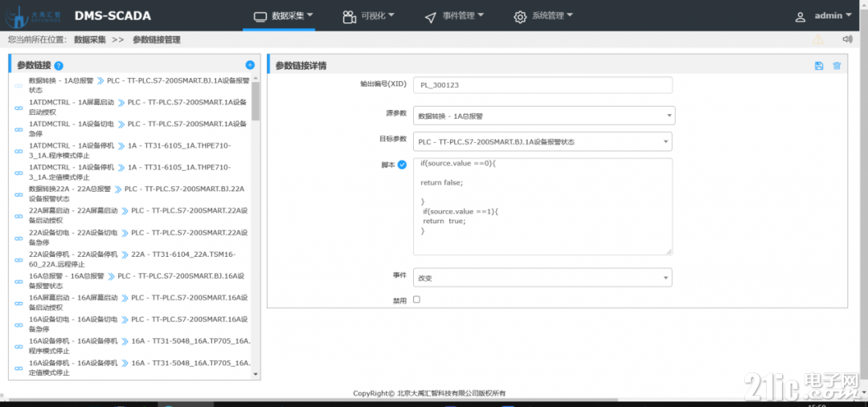Screen dimensions: 868x407
Task: Click the list scrollbar up arrow
Action: coord(256,77)
